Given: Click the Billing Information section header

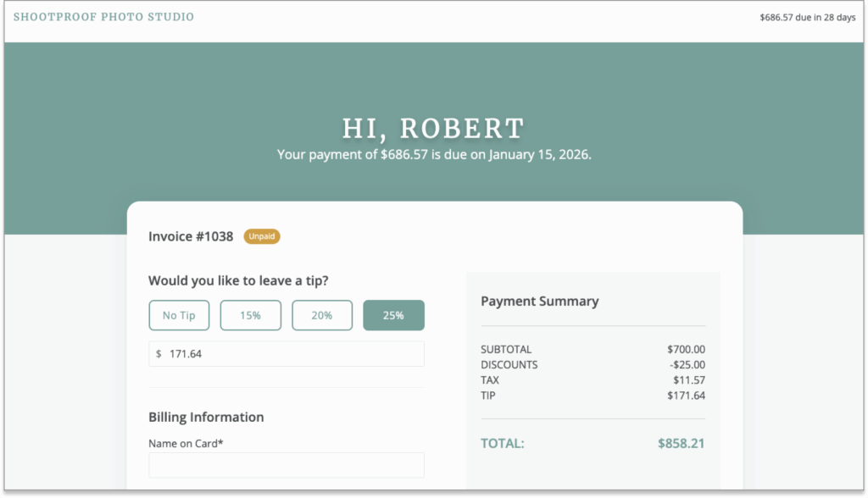Looking at the screenshot, I should [206, 417].
